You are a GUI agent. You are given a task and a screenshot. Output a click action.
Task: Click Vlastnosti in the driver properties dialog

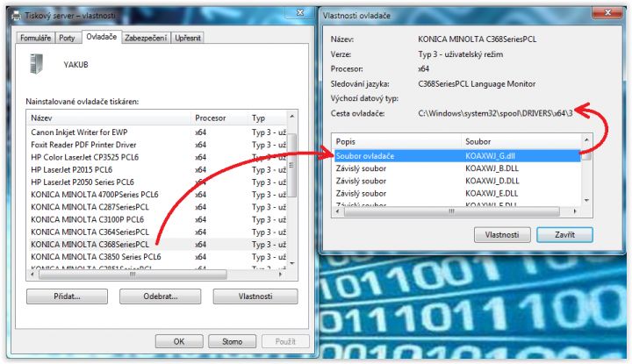(x=502, y=235)
